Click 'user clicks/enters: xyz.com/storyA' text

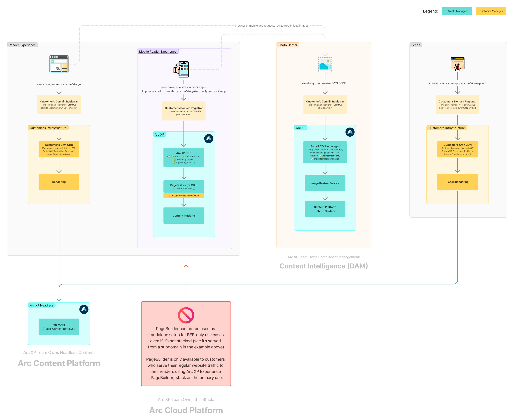(x=59, y=84)
